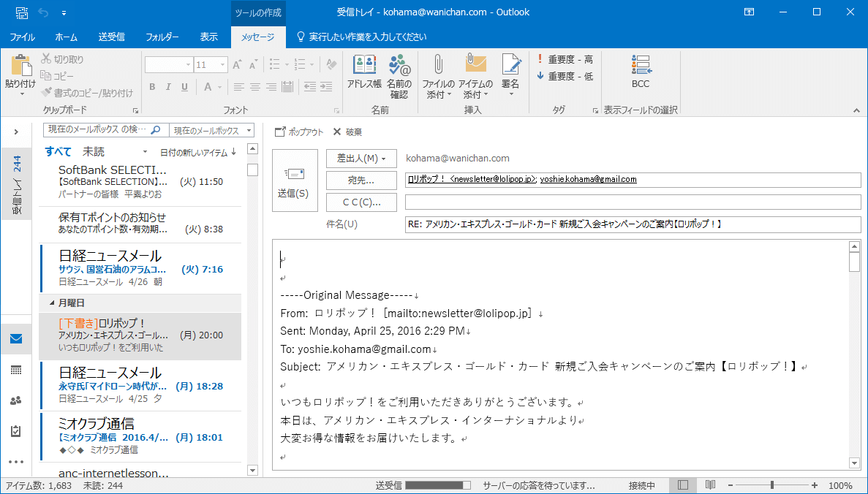The height and width of the screenshot is (494, 868).
Task: Open the bullets list dropdown arrow
Action: coord(286,65)
